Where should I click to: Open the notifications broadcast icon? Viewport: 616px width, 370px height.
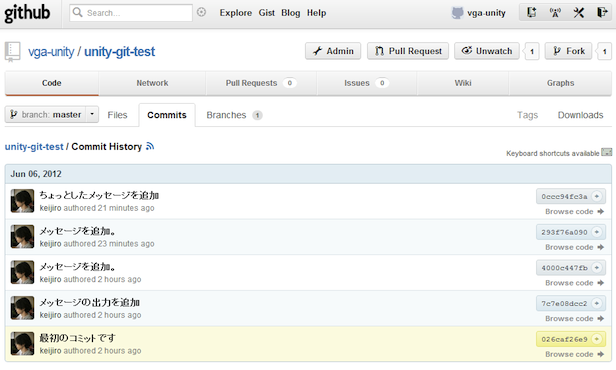coord(555,13)
